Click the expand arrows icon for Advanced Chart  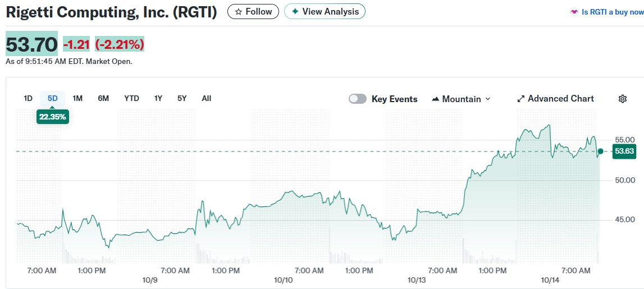coord(520,99)
